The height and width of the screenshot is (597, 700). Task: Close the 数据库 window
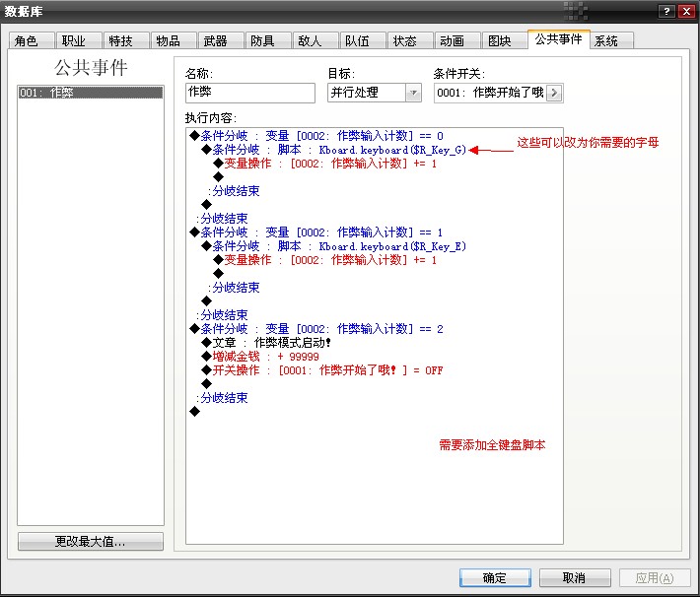(686, 11)
